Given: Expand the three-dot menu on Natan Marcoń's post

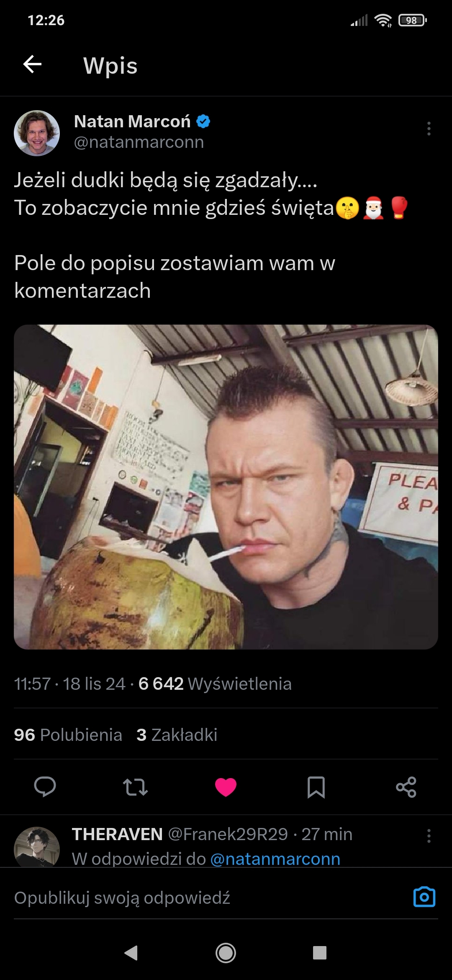Looking at the screenshot, I should [429, 129].
